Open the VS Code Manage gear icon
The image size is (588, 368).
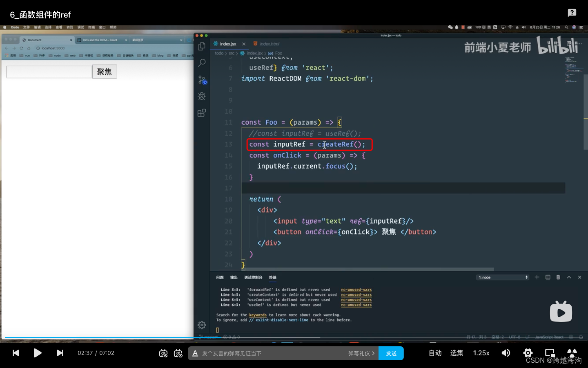click(202, 325)
